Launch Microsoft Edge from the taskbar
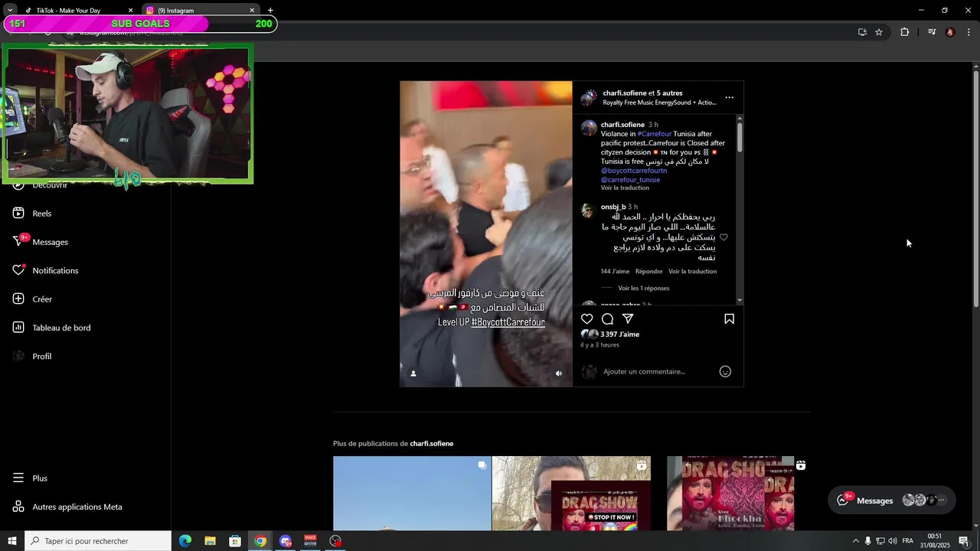The height and width of the screenshot is (551, 980). pyautogui.click(x=185, y=541)
